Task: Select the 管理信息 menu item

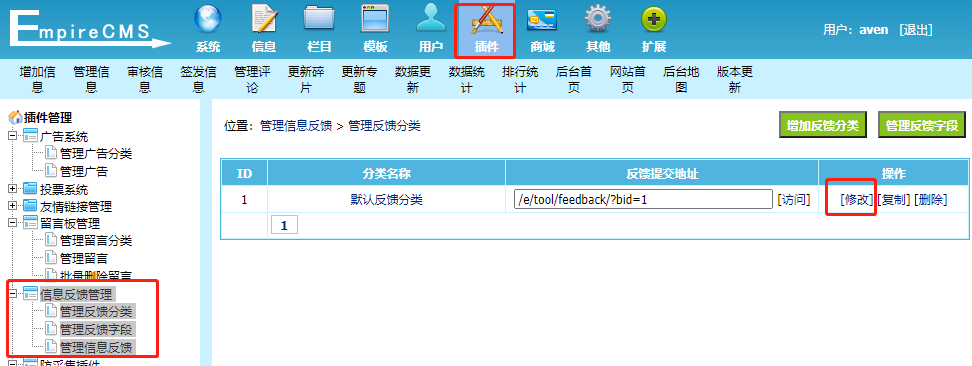Action: click(91, 80)
